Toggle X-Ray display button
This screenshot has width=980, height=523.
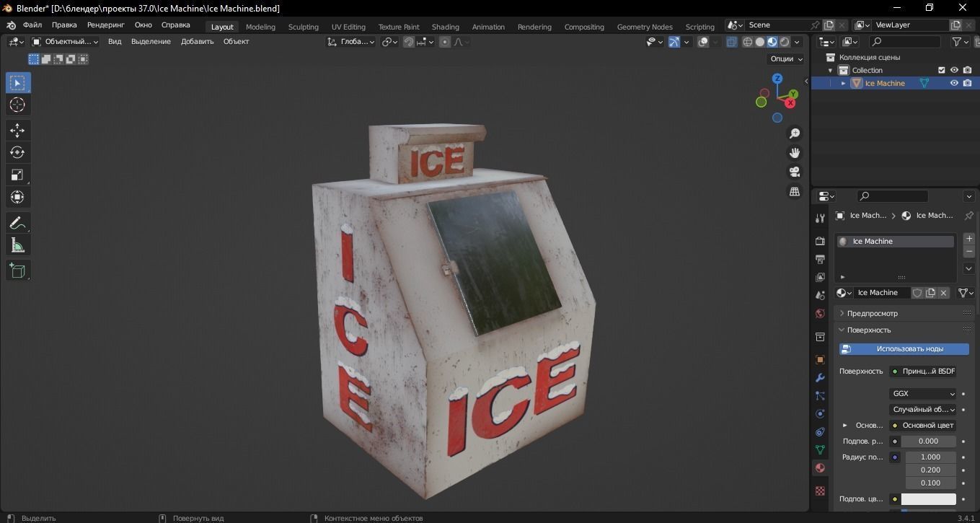pos(732,42)
